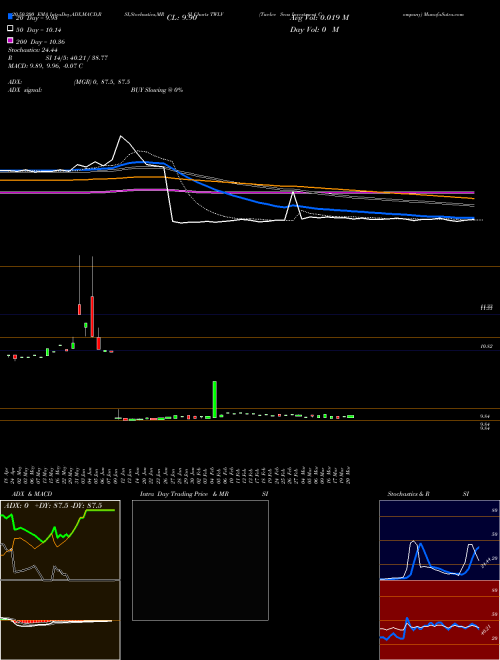This screenshot has height=660, width=500.
Task: Click the empty Intra Day Trading chart box
Action: (200, 560)
